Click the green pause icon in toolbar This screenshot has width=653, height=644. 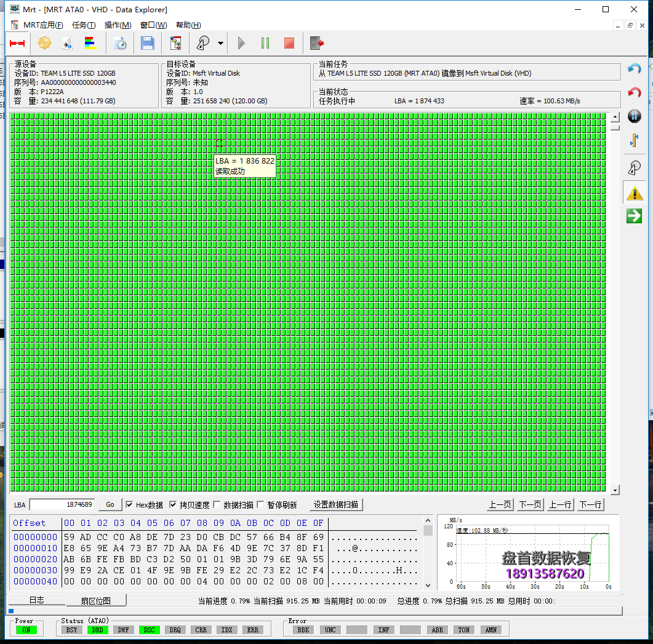click(265, 43)
